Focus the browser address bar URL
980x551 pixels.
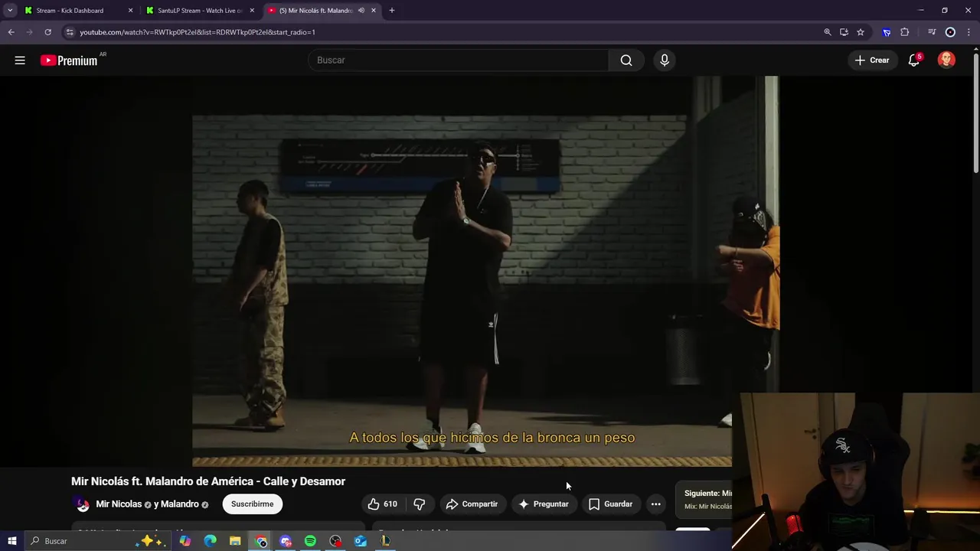pos(198,32)
